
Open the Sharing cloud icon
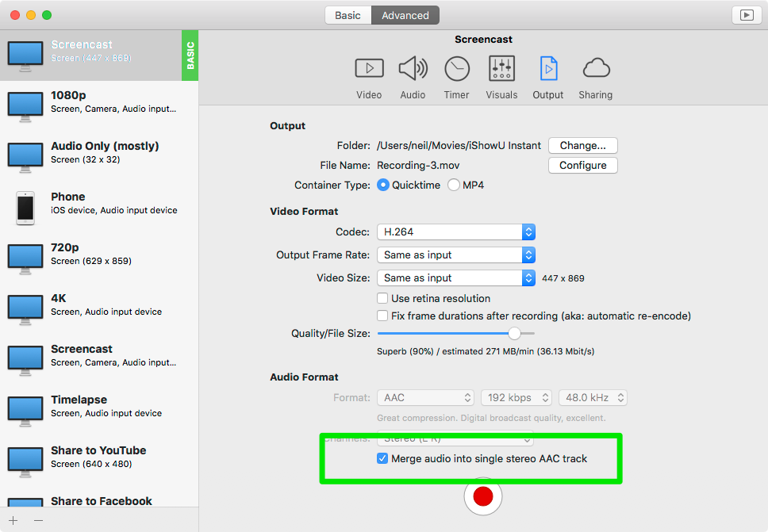(595, 70)
